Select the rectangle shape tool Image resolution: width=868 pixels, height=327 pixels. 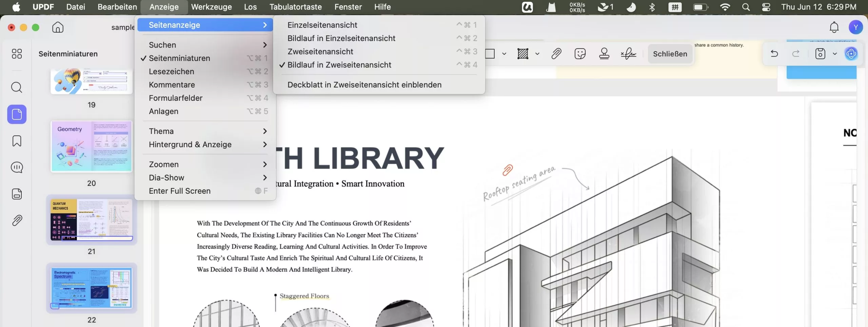tap(490, 54)
